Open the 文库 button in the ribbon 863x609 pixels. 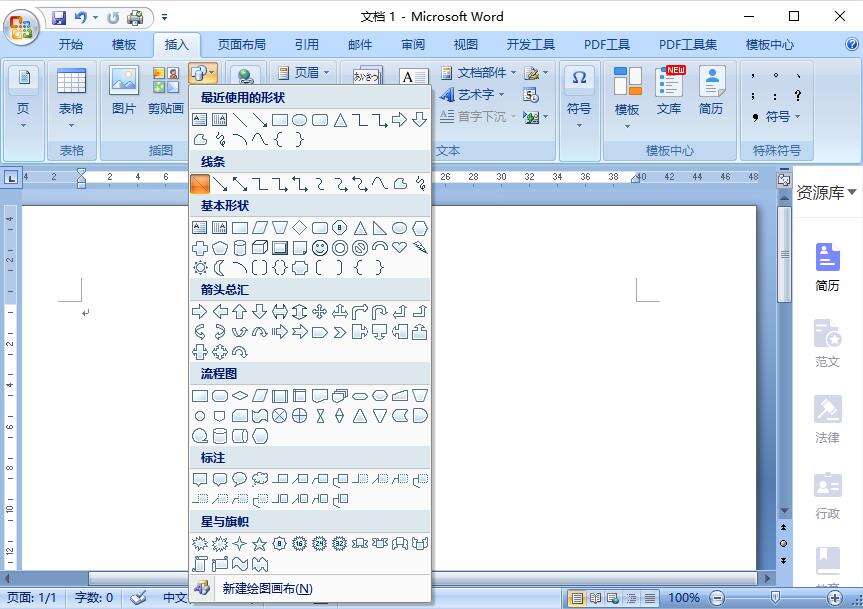(669, 91)
